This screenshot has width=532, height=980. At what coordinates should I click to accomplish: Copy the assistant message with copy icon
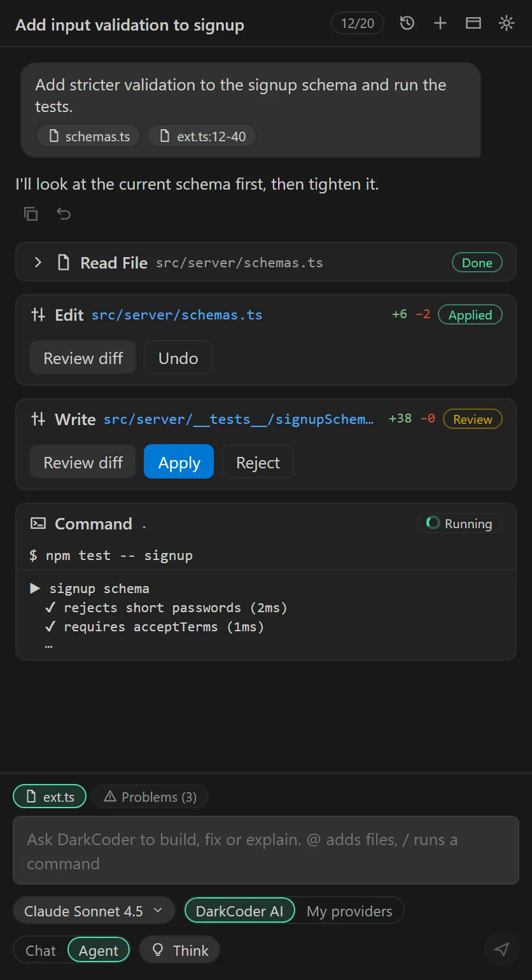31,214
